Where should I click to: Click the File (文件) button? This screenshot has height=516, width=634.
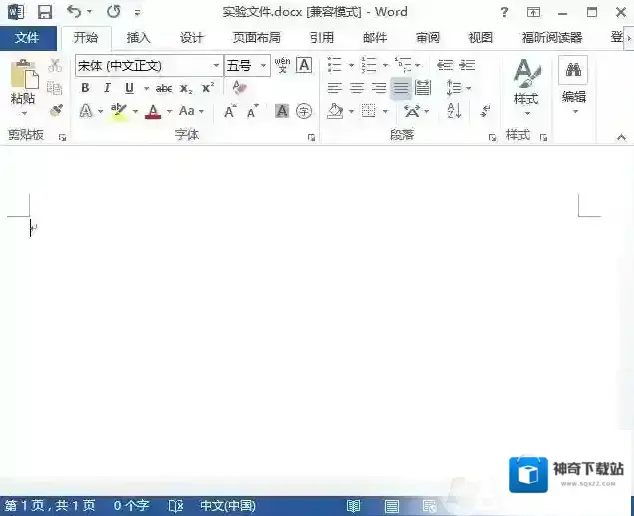tap(28, 38)
